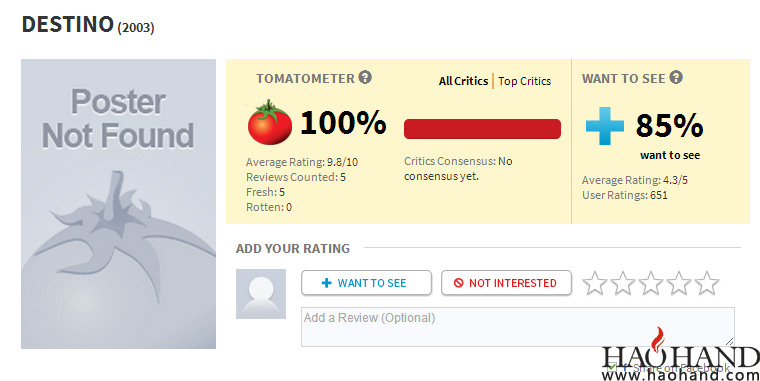Mark the movie as Not Interested

click(507, 283)
